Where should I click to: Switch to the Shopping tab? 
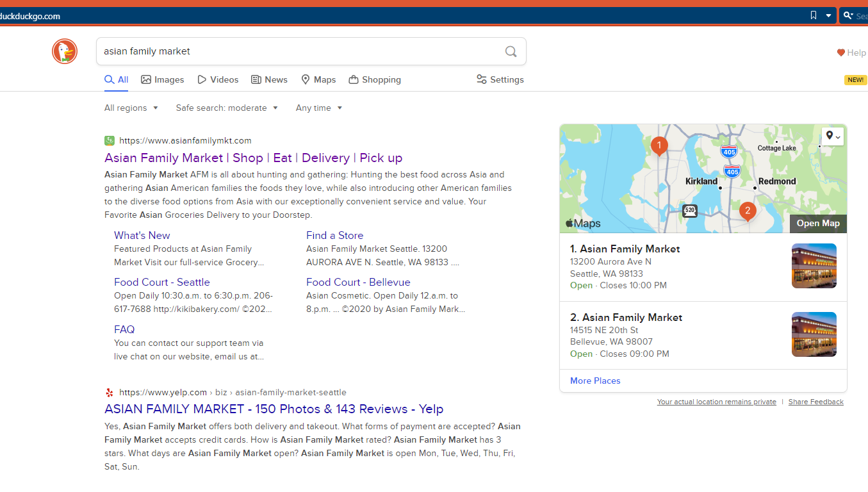(375, 79)
